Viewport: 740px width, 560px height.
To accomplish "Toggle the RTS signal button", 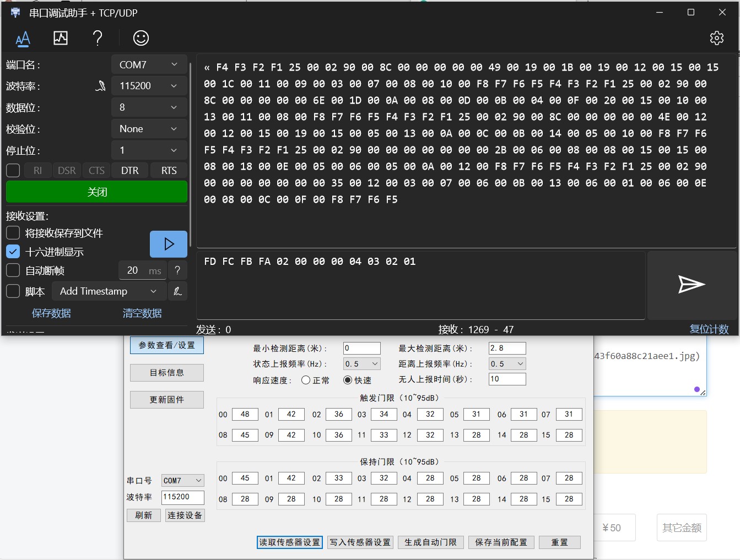I will [x=169, y=171].
